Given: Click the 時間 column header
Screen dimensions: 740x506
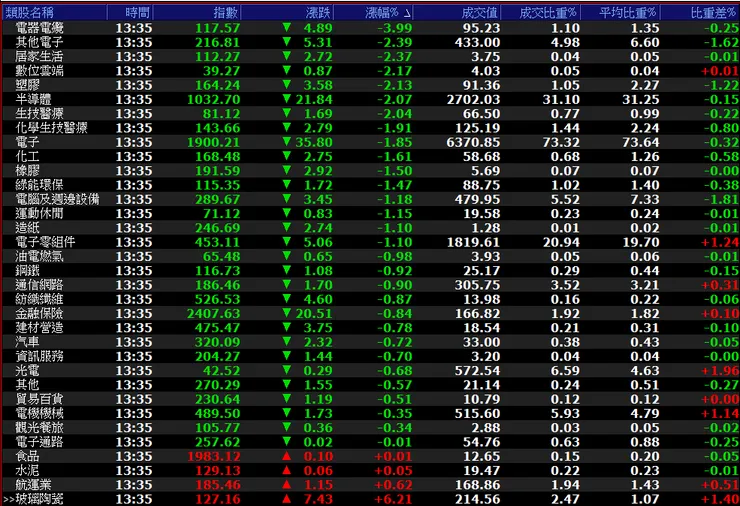Looking at the screenshot, I should pyautogui.click(x=130, y=13).
